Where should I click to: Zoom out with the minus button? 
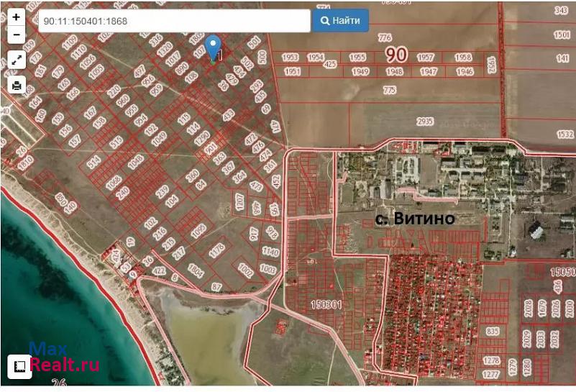(x=17, y=35)
